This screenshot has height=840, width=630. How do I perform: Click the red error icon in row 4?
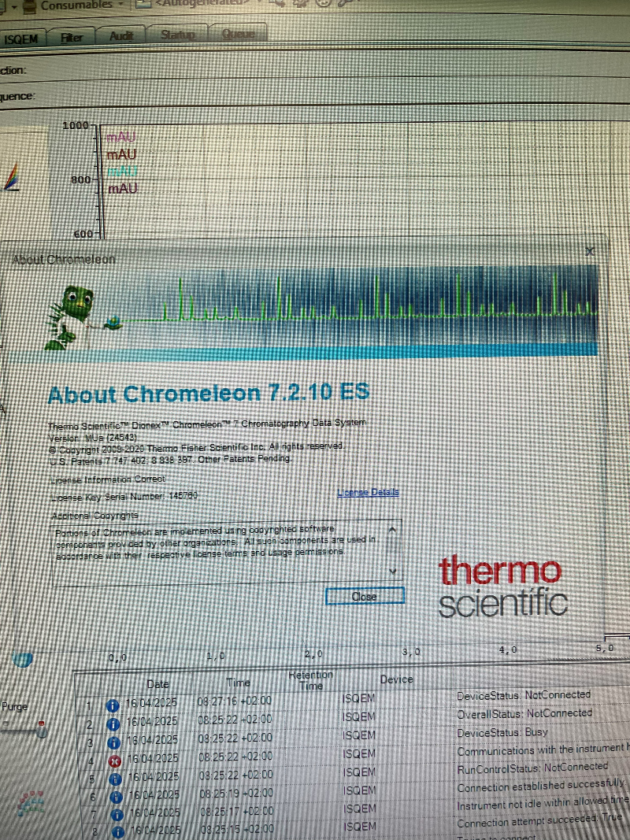click(114, 761)
